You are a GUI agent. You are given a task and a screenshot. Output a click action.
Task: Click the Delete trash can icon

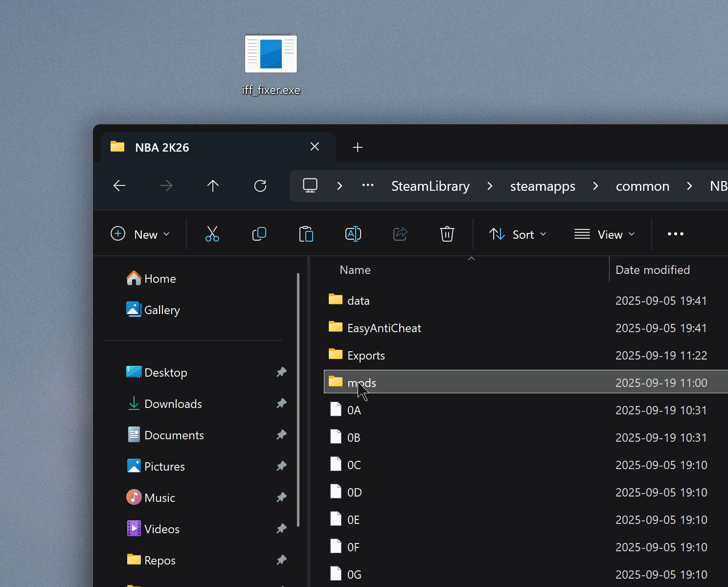(447, 234)
